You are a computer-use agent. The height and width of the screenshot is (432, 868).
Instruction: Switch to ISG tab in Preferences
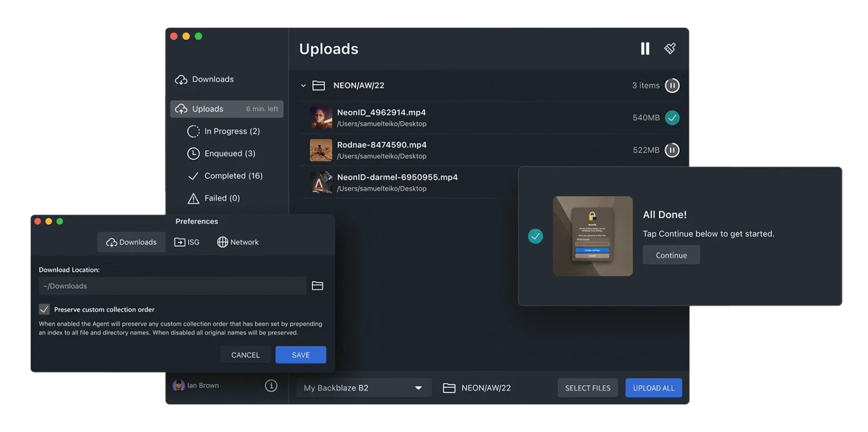[187, 242]
